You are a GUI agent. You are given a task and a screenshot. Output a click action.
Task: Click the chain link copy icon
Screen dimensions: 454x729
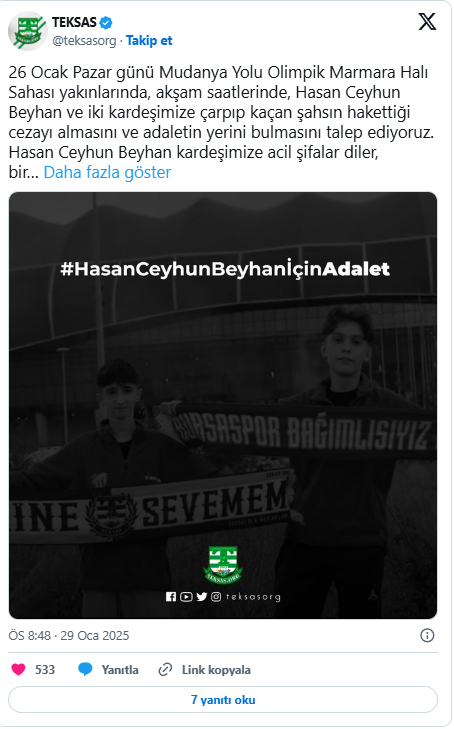165,669
